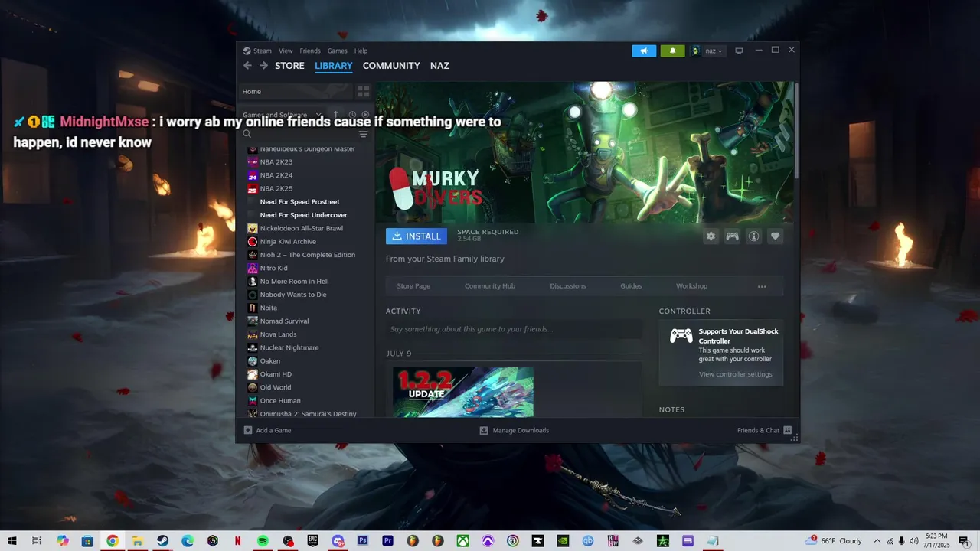This screenshot has height=551, width=980.
Task: Select Okami HD in the list
Action: click(x=276, y=374)
